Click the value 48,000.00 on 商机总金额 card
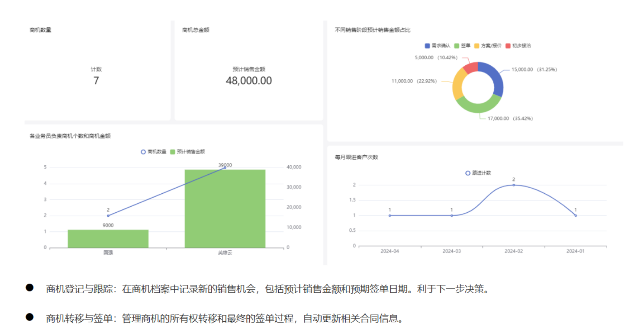This screenshot has height=336, width=644. click(248, 80)
